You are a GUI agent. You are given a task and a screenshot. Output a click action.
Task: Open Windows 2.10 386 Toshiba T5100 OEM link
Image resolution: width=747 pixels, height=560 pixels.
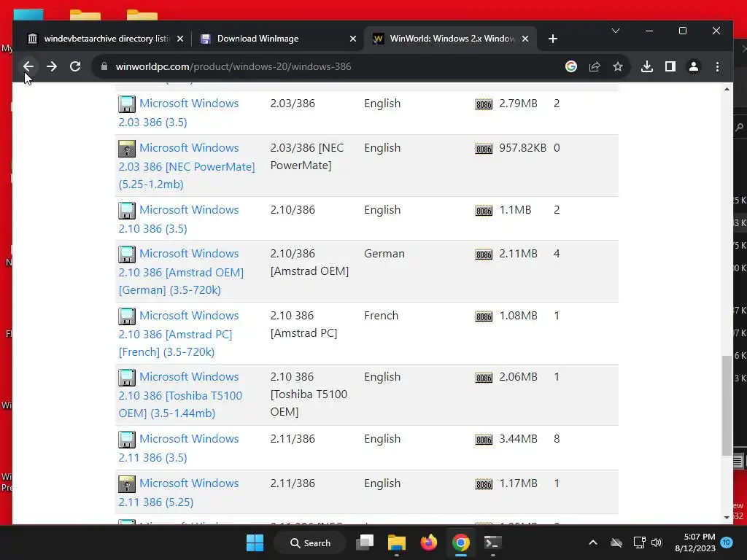181,394
